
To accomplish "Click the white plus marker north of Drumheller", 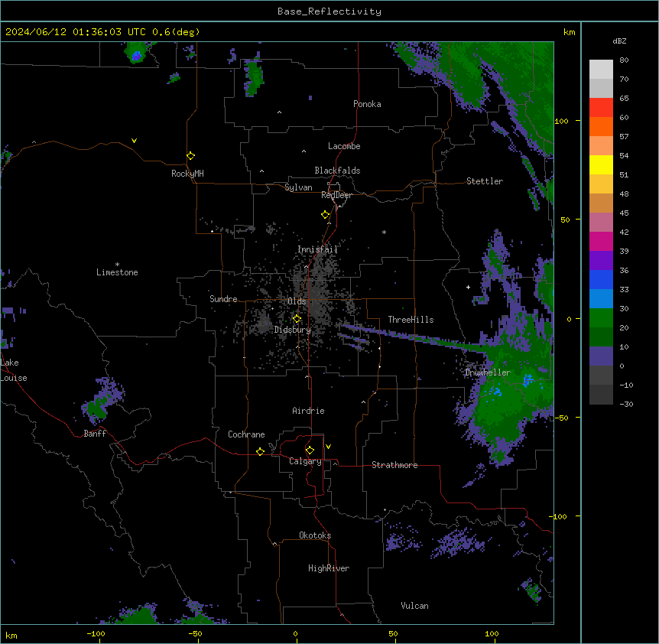I will pos(468,287).
